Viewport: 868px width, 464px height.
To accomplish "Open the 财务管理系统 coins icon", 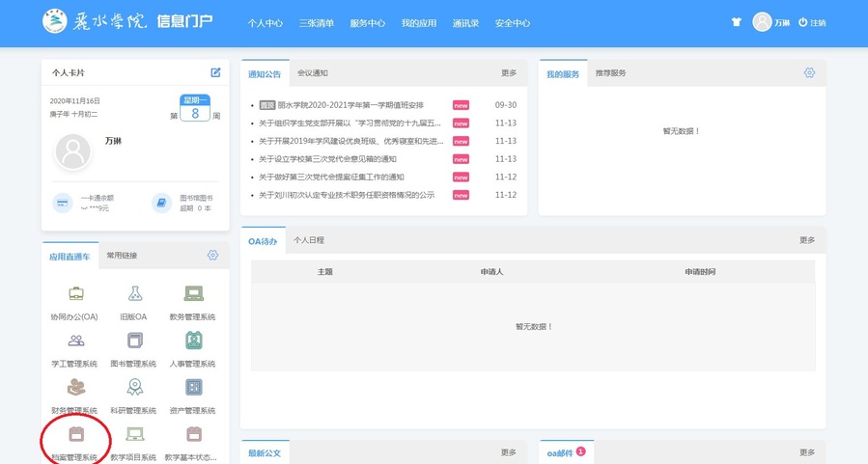I will tap(76, 387).
